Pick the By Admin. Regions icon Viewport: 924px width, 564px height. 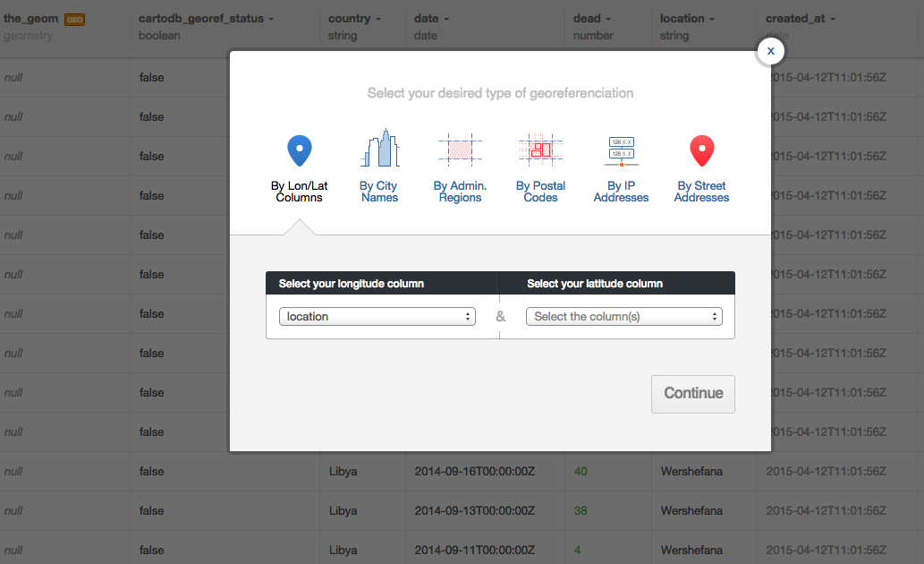[461, 149]
